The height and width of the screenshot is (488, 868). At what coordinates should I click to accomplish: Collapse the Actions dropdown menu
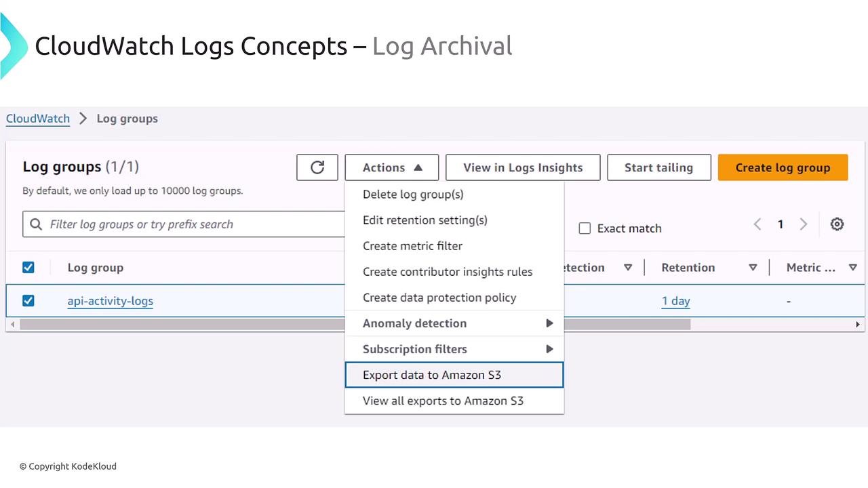[x=392, y=167]
